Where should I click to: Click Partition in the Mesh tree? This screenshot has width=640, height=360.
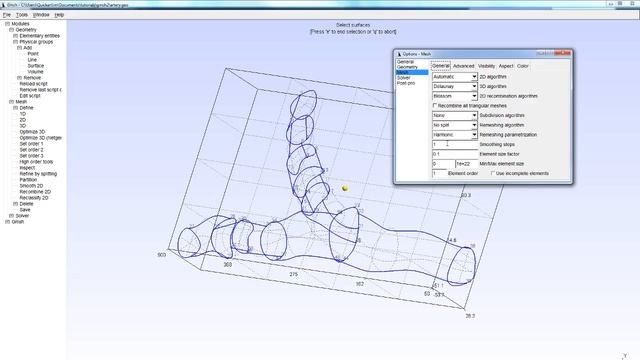click(x=28, y=180)
